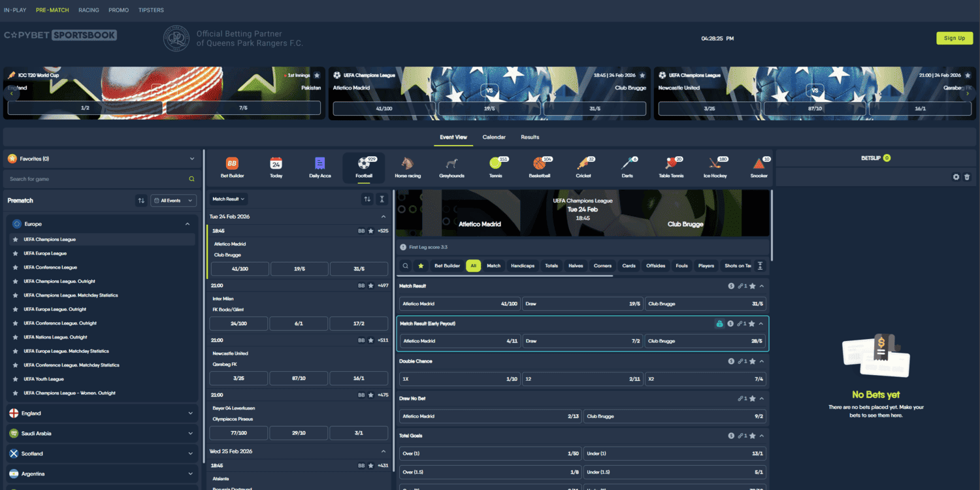Open the RACING menu item

(x=89, y=10)
